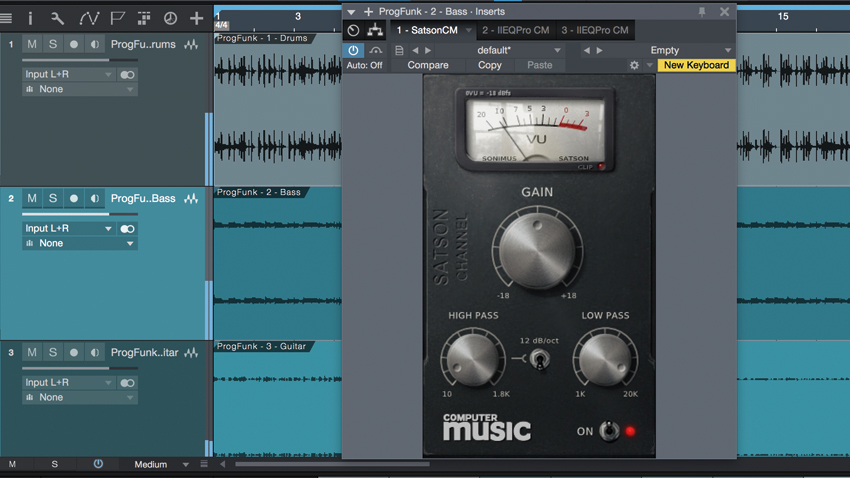Click the Paste button
This screenshot has height=478, width=850.
539,65
